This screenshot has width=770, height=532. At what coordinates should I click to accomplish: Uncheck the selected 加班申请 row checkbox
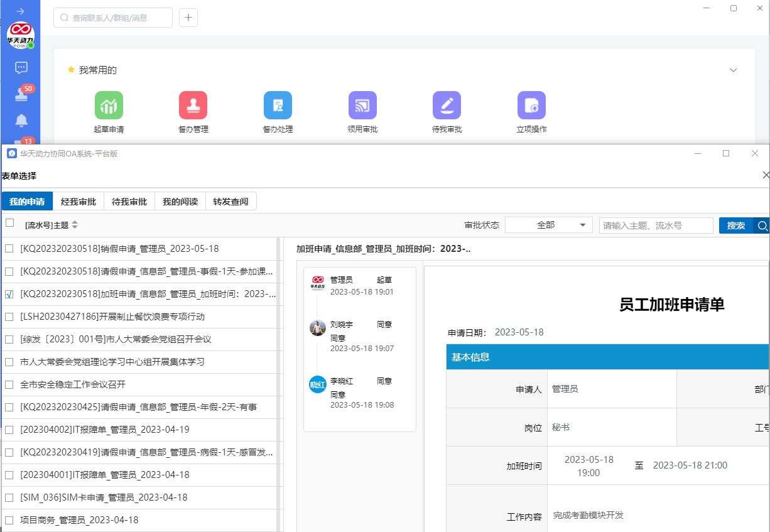[9, 294]
